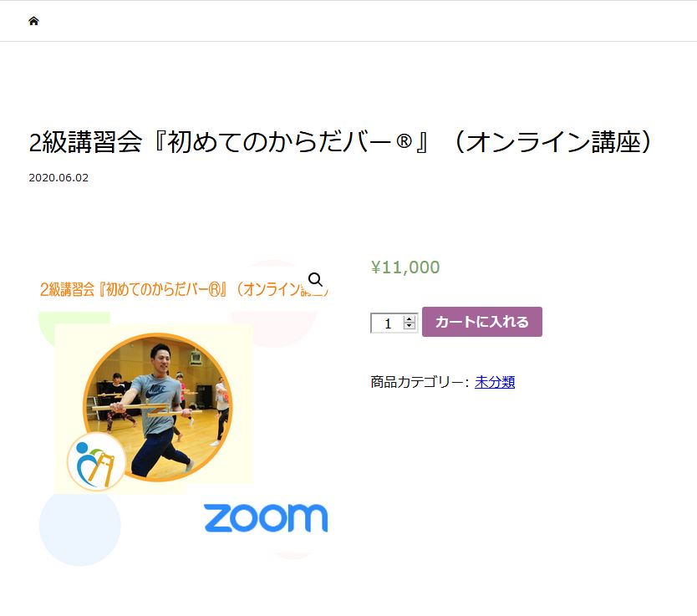Click the ¥11,000 price text
This screenshot has height=616, width=697.
tap(405, 267)
